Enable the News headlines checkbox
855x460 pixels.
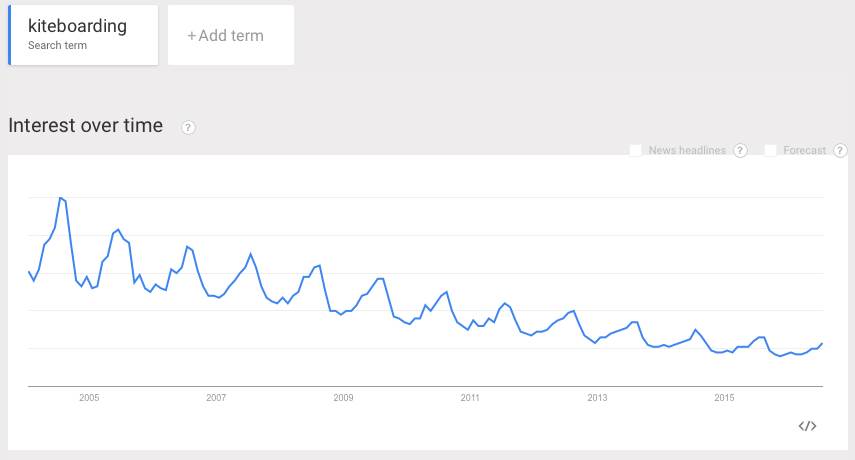click(636, 151)
